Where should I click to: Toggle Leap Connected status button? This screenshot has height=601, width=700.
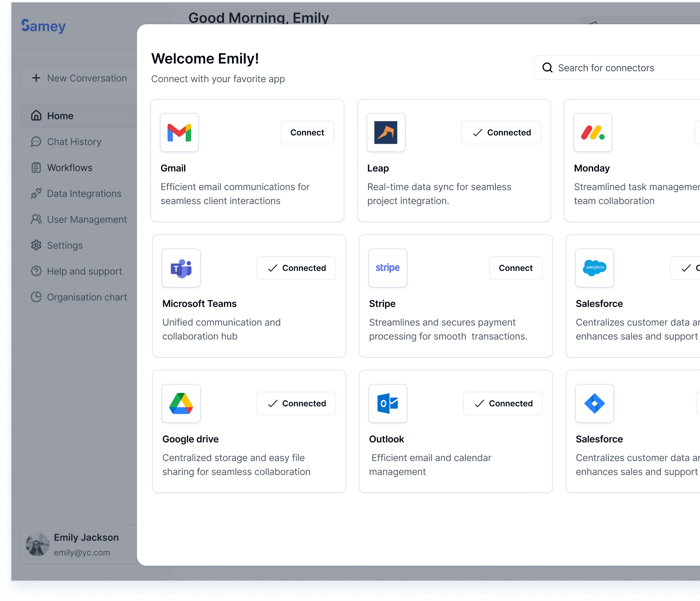coord(501,133)
